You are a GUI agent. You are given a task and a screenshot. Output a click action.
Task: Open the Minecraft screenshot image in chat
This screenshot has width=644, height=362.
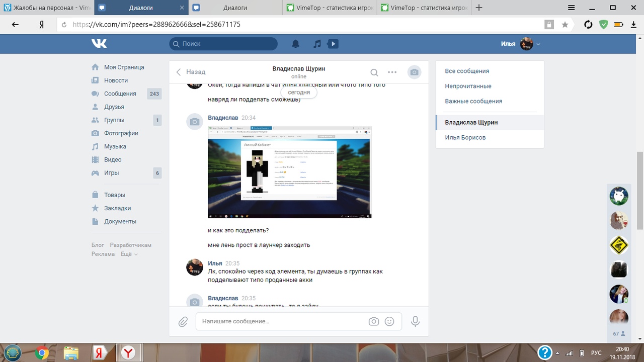tap(289, 172)
